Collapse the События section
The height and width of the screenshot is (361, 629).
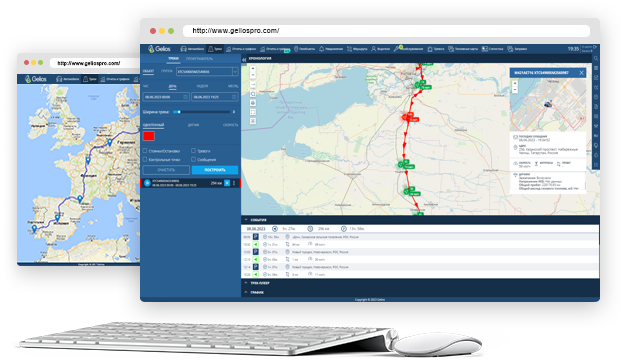click(246, 220)
